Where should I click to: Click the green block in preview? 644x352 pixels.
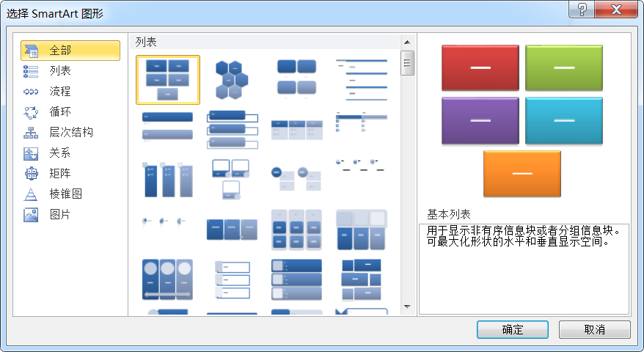pyautogui.click(x=564, y=67)
